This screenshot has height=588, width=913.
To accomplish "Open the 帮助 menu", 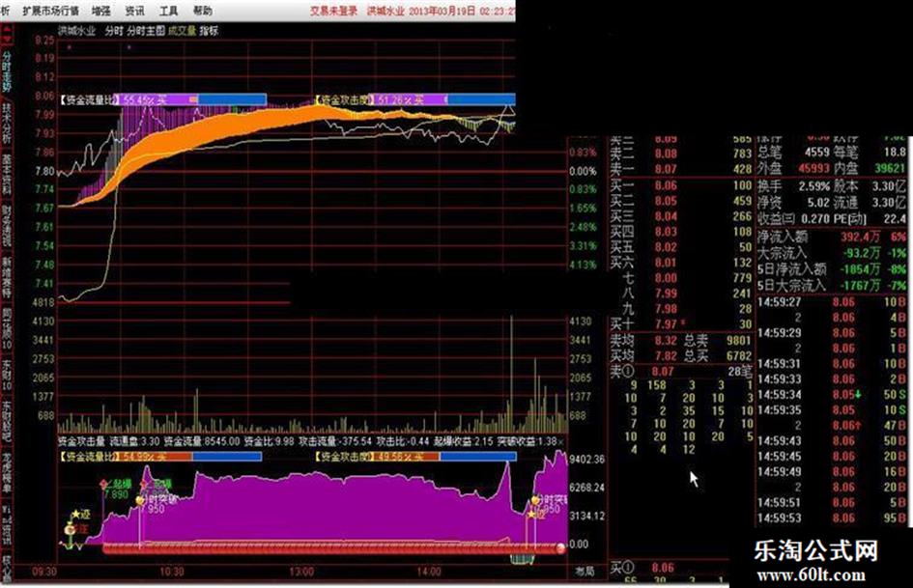I will (202, 11).
